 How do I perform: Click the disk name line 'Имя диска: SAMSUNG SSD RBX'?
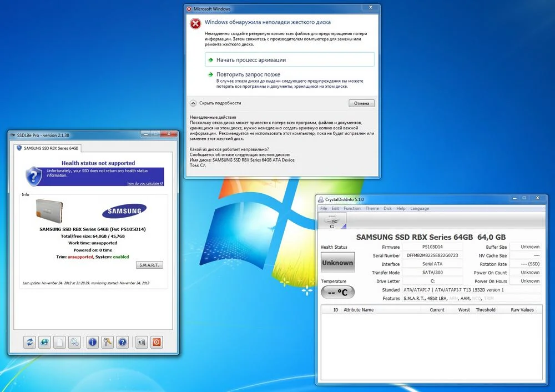(x=242, y=160)
